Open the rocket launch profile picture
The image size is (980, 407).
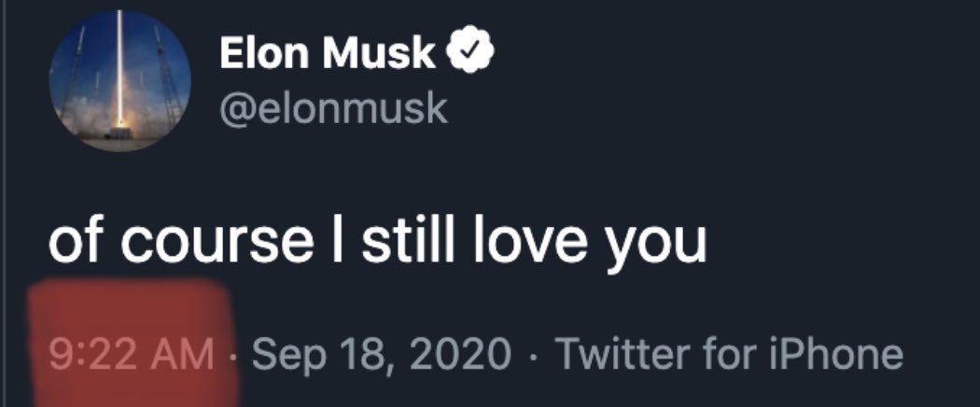tap(119, 82)
